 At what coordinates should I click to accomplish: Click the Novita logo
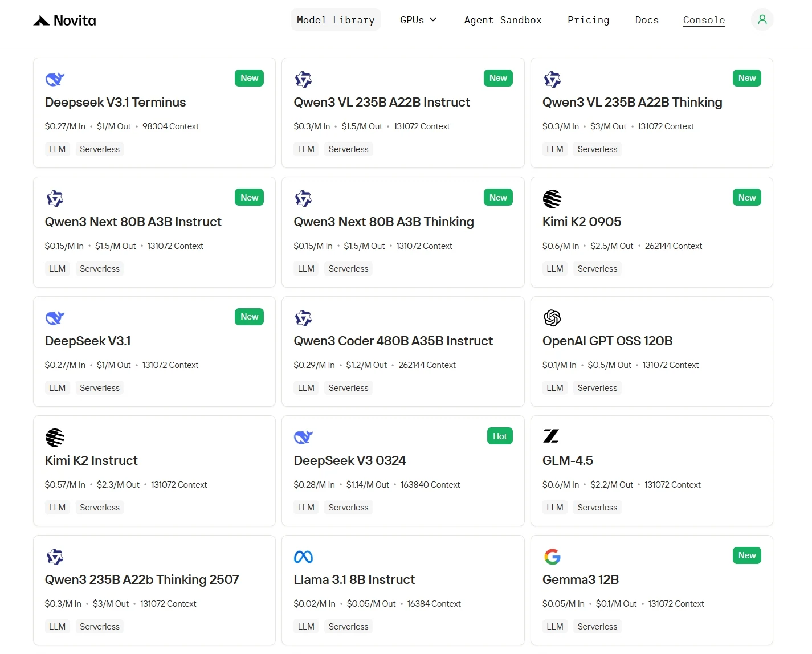tap(64, 21)
